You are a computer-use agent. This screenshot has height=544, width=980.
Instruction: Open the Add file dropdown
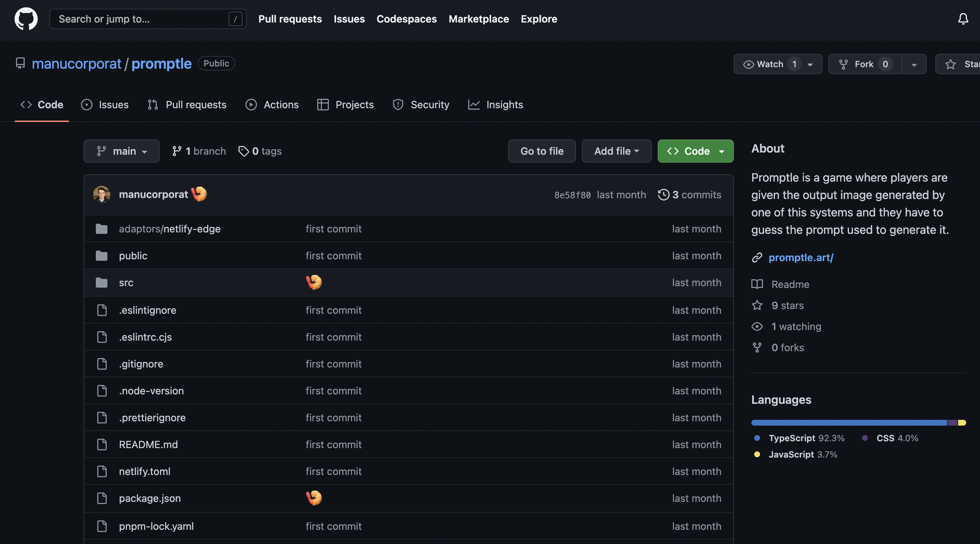[616, 151]
